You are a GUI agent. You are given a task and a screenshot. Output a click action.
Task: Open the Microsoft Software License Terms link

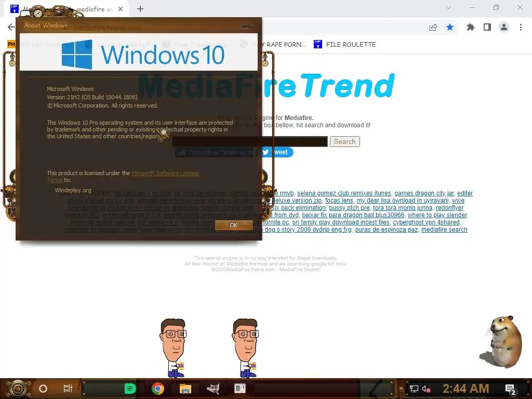(x=165, y=173)
